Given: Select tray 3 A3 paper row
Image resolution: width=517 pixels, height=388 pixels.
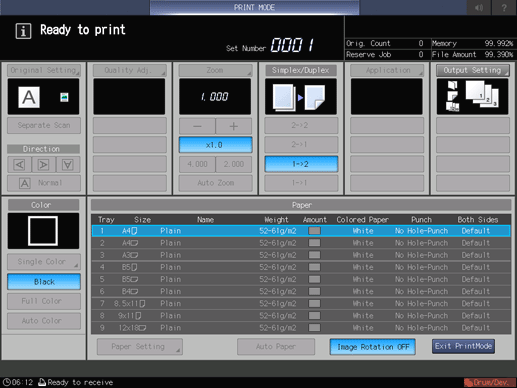Looking at the screenshot, I should 301,255.
